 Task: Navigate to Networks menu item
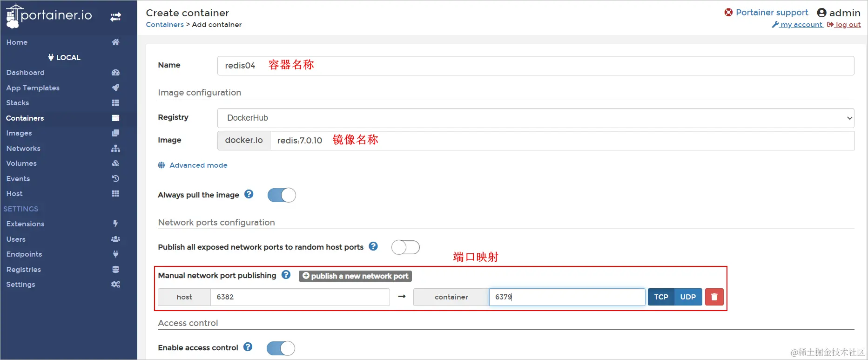pyautogui.click(x=23, y=149)
